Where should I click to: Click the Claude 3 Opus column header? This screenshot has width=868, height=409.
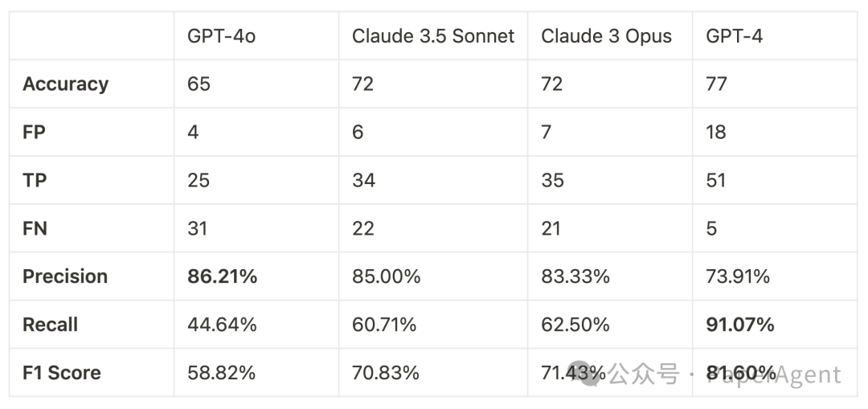606,36
